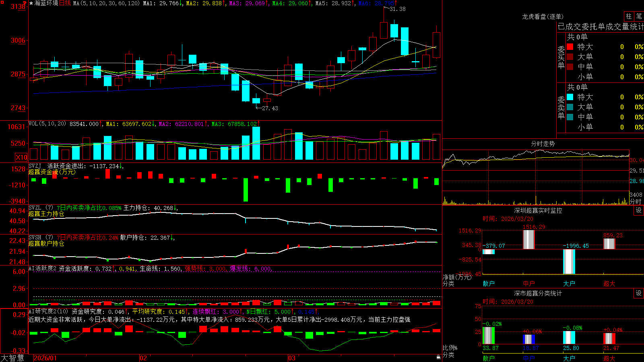Click the 超赢资金流(万元) label
Screen dimensions: 644x362
(x=52, y=172)
